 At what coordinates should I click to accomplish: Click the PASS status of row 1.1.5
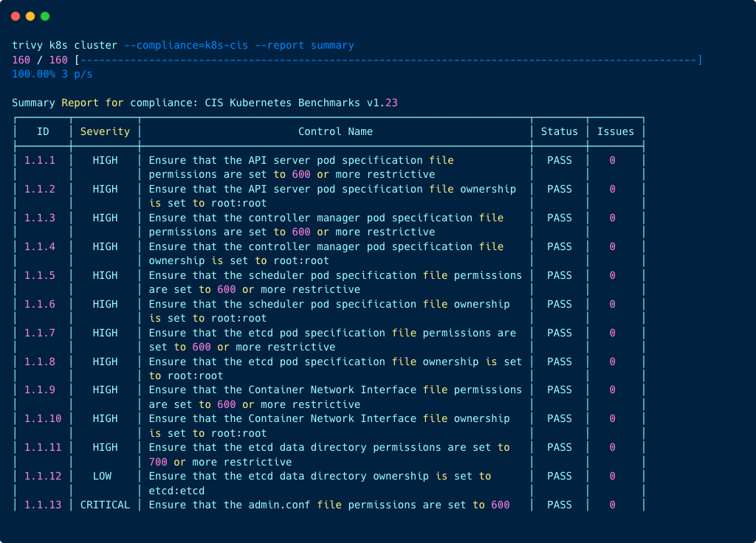560,276
